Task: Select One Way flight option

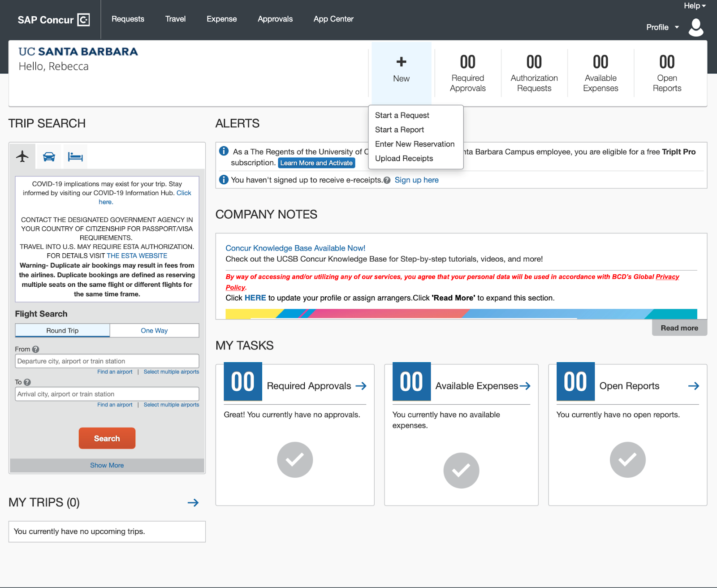Action: pos(154,330)
